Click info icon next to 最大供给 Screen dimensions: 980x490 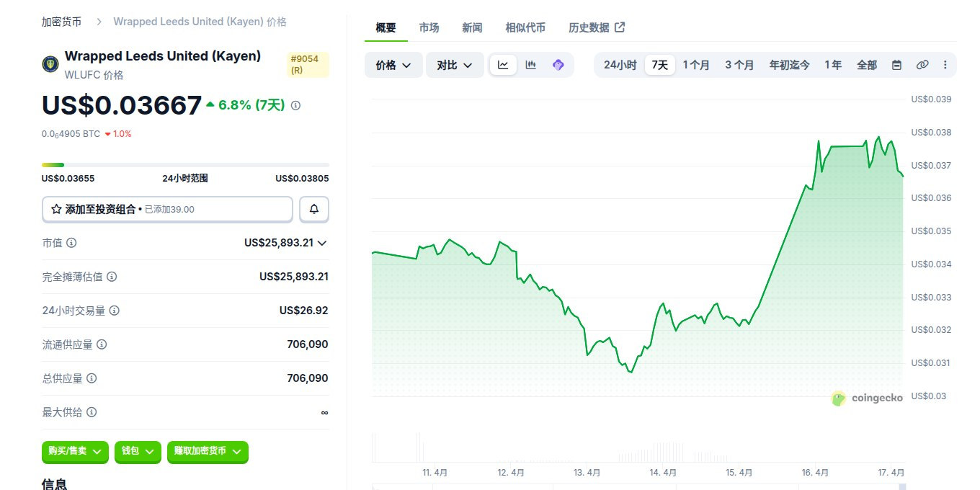point(92,412)
